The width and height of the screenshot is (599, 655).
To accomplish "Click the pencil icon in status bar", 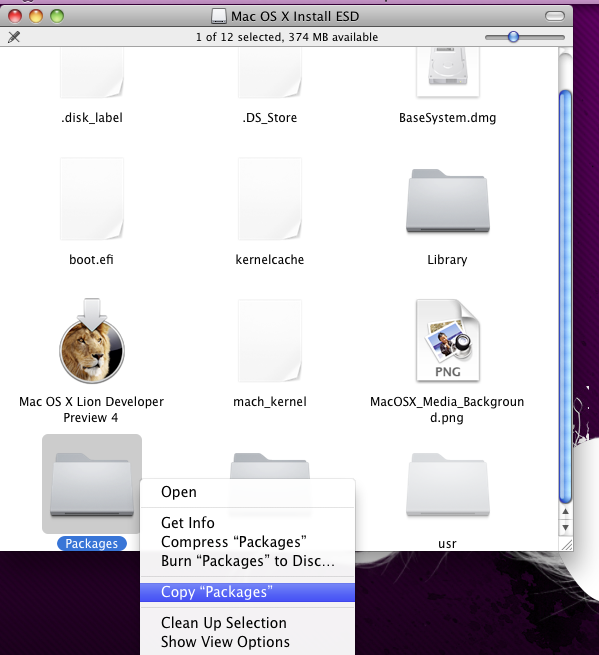I will pyautogui.click(x=14, y=37).
